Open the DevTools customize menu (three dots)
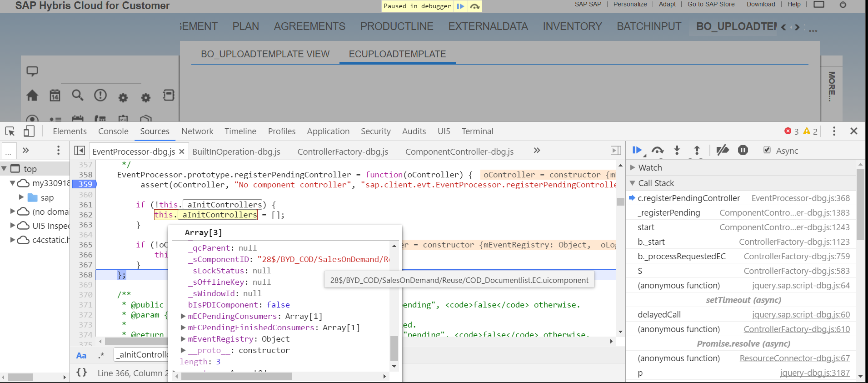This screenshot has height=383, width=868. click(x=834, y=131)
